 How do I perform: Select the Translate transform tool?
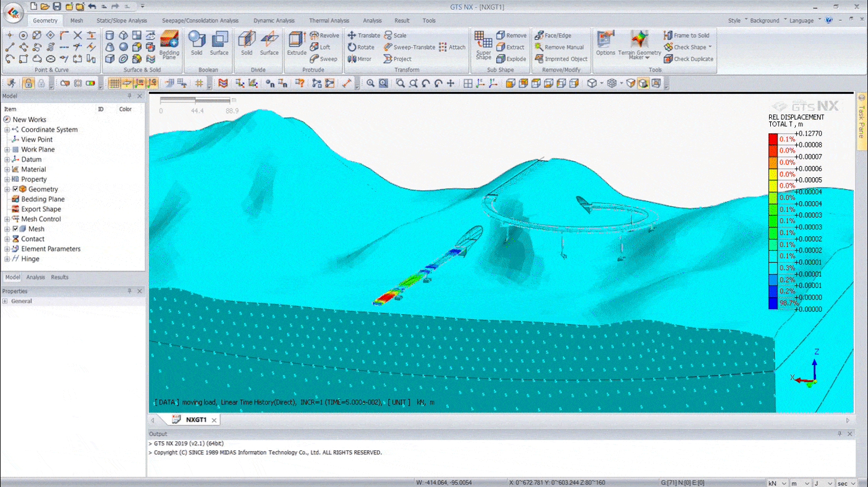point(363,35)
